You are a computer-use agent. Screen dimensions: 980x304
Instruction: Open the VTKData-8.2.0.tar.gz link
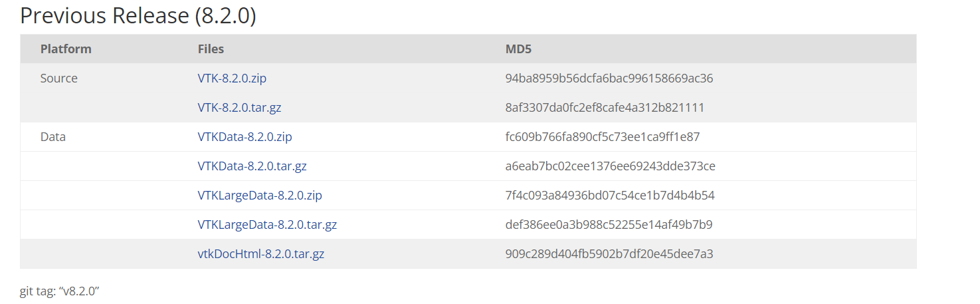tap(252, 166)
